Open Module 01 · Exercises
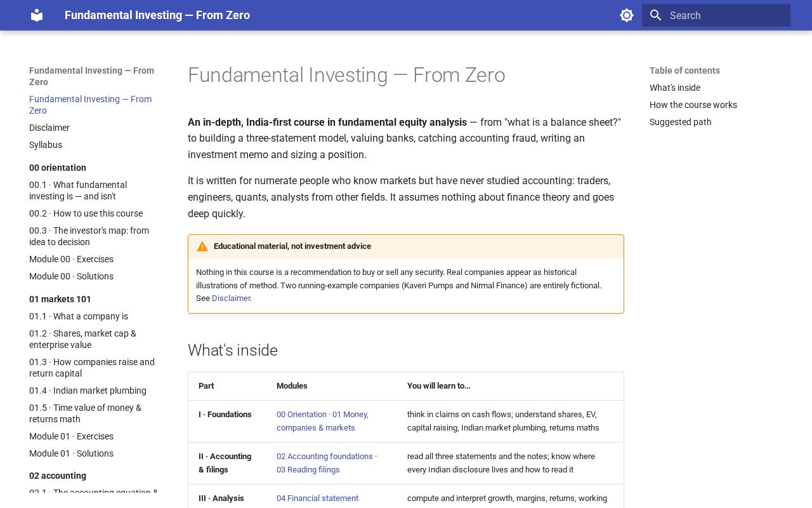The height and width of the screenshot is (508, 812). (71, 436)
